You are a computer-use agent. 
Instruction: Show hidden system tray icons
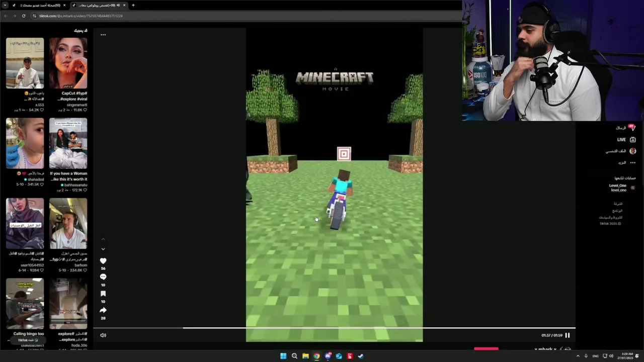coord(578,356)
